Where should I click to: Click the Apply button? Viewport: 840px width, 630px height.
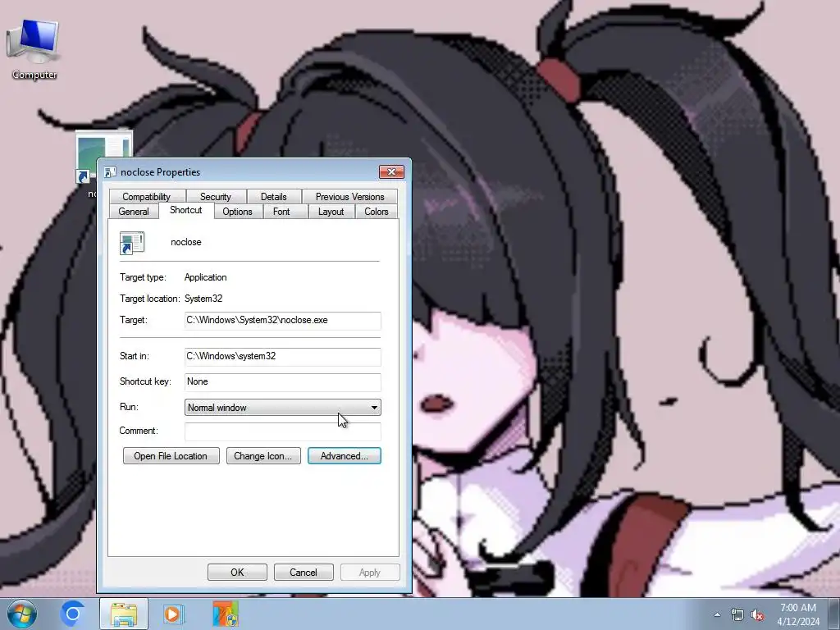(x=370, y=572)
